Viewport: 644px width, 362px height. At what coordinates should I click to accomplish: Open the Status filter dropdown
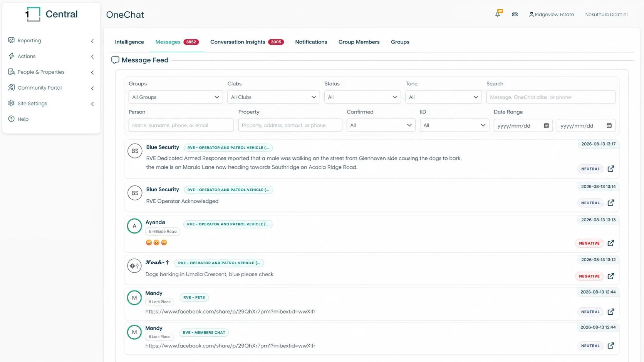coord(362,97)
